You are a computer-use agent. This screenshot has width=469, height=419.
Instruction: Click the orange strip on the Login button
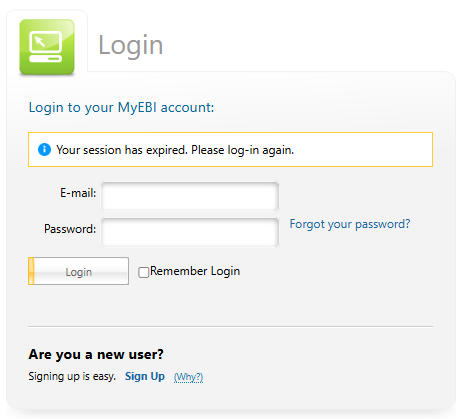click(x=31, y=271)
